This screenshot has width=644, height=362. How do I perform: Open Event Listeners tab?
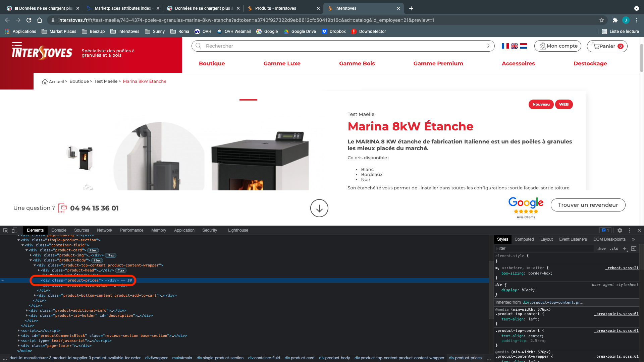coord(573,239)
